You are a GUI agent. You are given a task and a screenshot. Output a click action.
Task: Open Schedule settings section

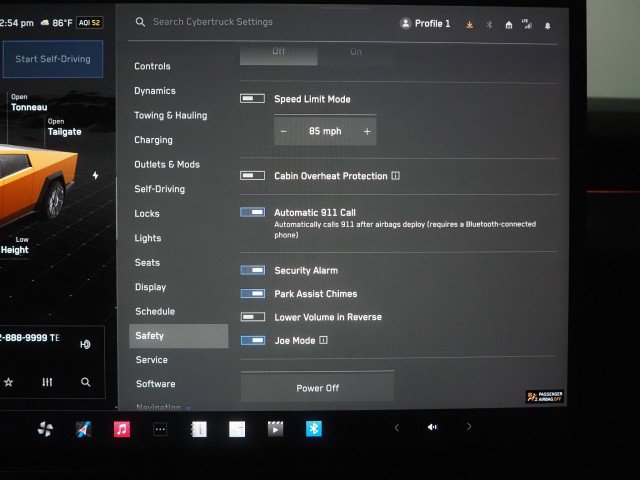pos(155,311)
